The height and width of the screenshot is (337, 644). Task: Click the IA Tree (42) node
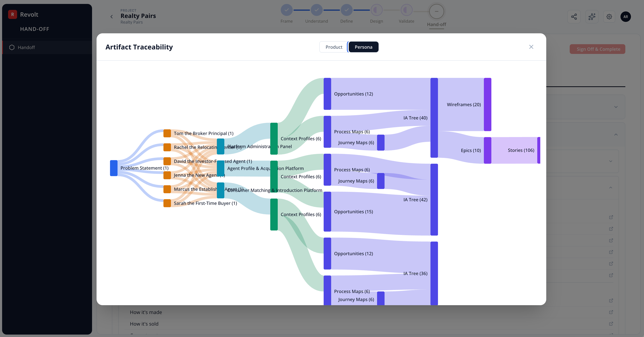pyautogui.click(x=434, y=200)
